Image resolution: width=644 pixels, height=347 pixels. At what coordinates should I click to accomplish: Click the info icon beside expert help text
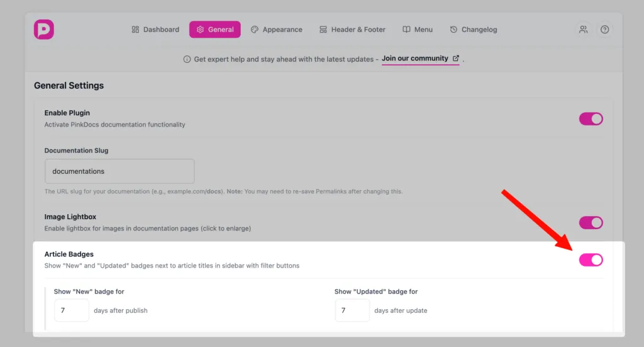pos(187,59)
